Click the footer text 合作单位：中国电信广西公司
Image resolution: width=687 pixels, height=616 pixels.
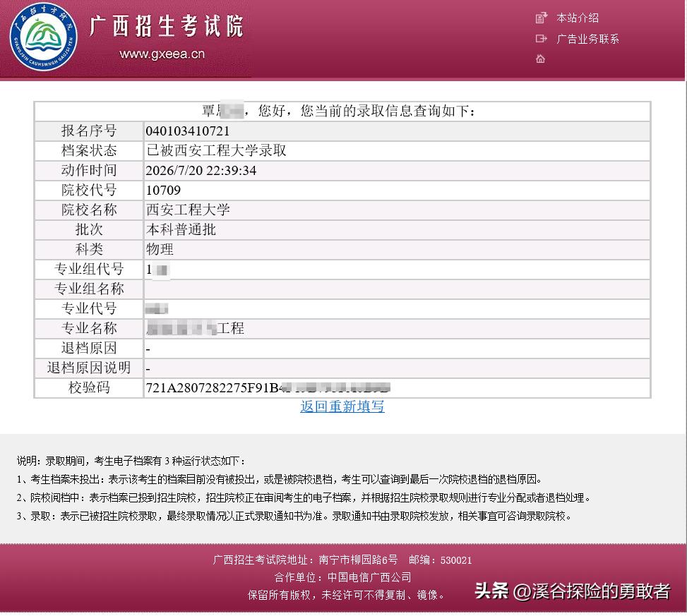343,577
